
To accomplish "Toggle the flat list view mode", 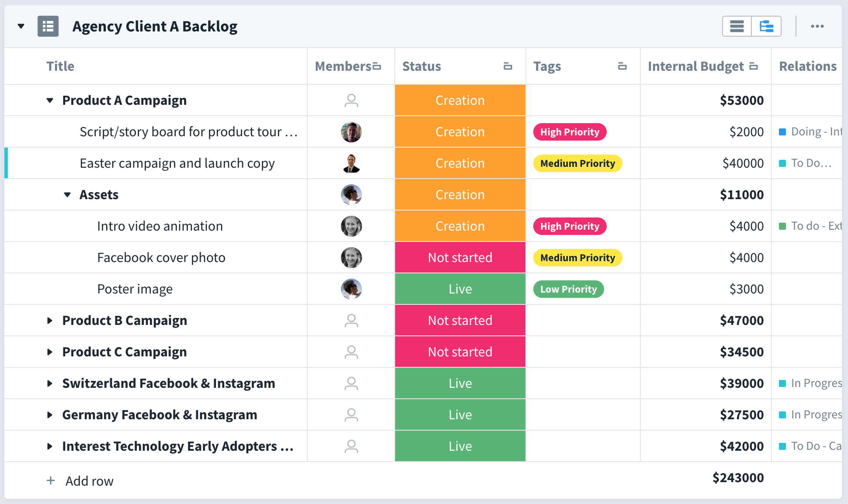I will click(x=737, y=26).
